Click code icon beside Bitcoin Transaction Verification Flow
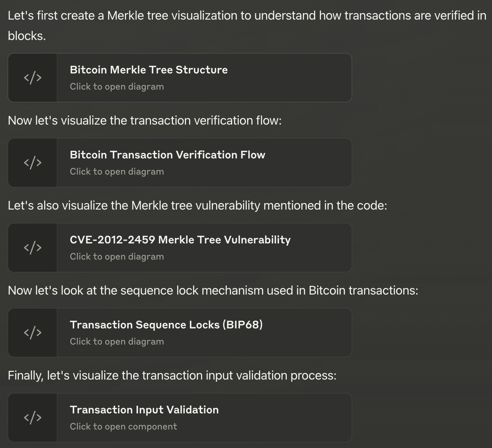 33,163
